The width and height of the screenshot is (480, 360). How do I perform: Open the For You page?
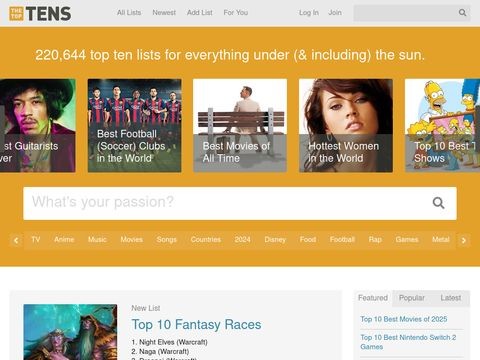236,13
